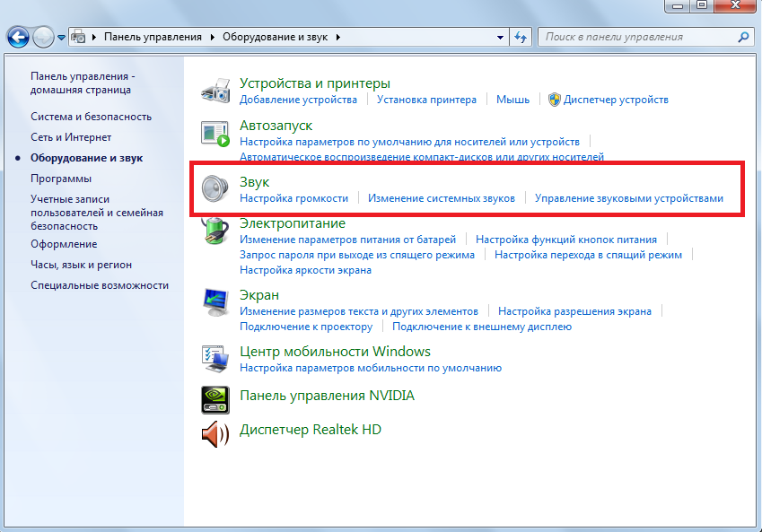The image size is (762, 532).
Task: Expand arrow after Оборудование и звук breadcrumb
Action: click(x=338, y=37)
